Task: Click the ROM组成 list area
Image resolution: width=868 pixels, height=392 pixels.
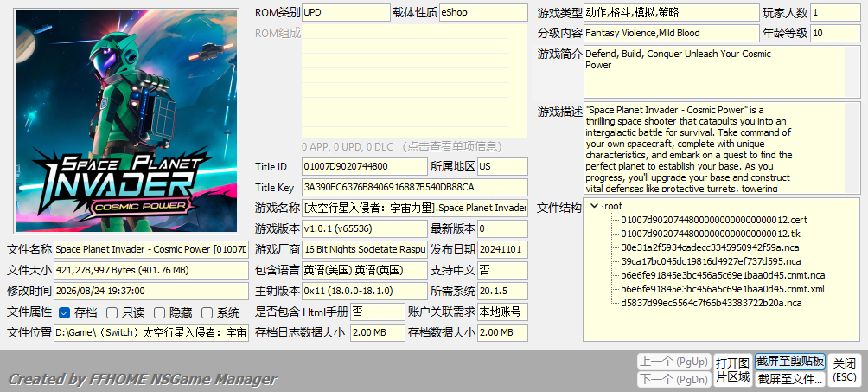Action: tap(414, 81)
